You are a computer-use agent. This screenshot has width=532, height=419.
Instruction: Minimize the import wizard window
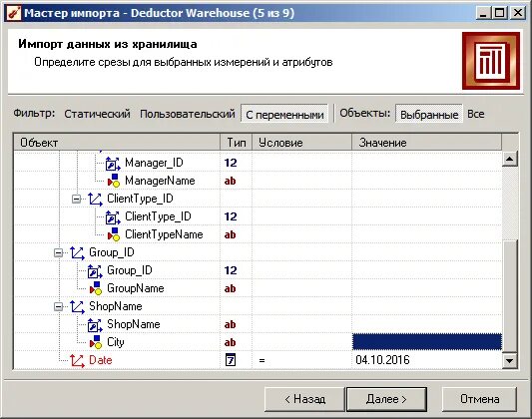pyautogui.click(x=483, y=13)
